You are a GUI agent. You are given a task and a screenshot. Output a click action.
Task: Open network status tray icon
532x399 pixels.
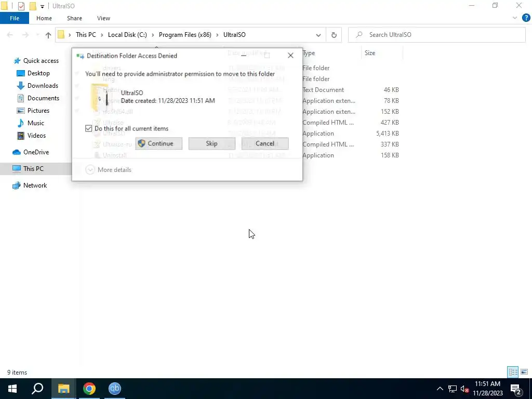[453, 389]
